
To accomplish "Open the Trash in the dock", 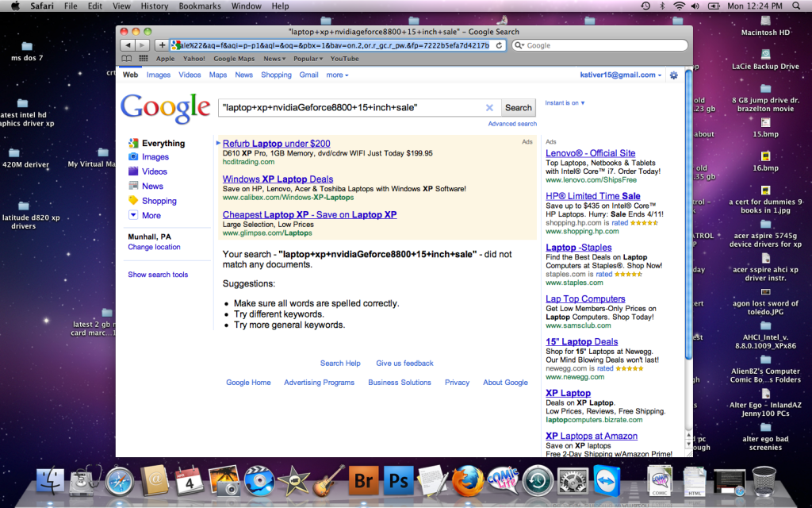I will 764,480.
